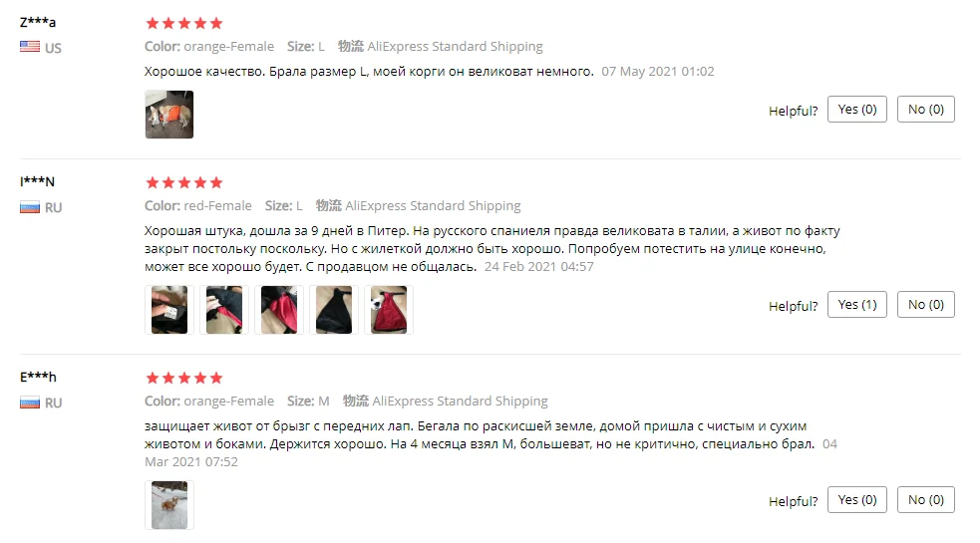Click Yes (0) on E***h's review
Screen dimensions: 980x543
pyautogui.click(x=856, y=500)
